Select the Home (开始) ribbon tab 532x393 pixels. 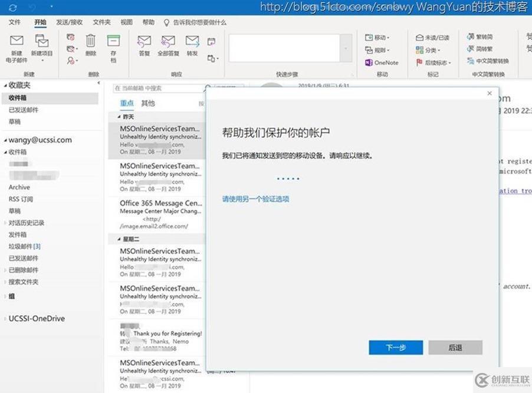click(40, 22)
